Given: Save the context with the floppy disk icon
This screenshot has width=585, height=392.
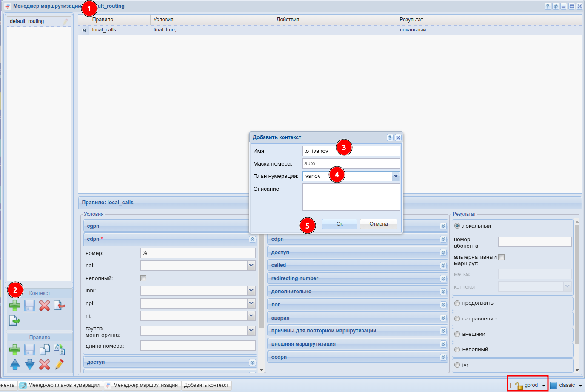Looking at the screenshot, I should pyautogui.click(x=29, y=306).
